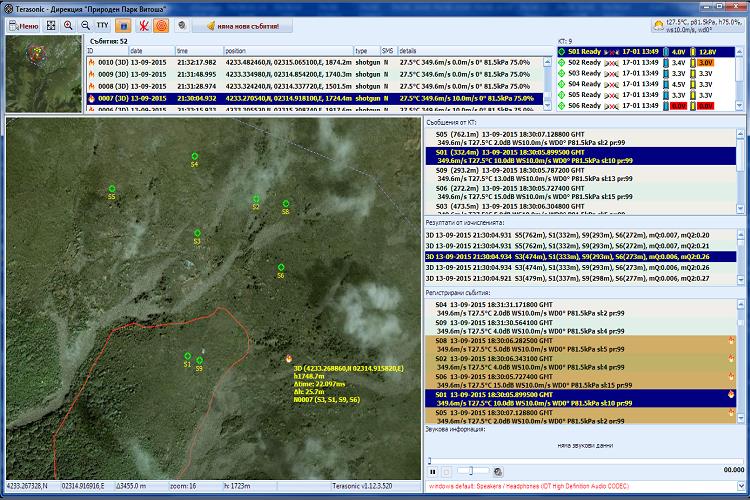Viewport: 750px width, 500px height.
Task: Click the orange 3.0V value of S02
Action: 706,63
